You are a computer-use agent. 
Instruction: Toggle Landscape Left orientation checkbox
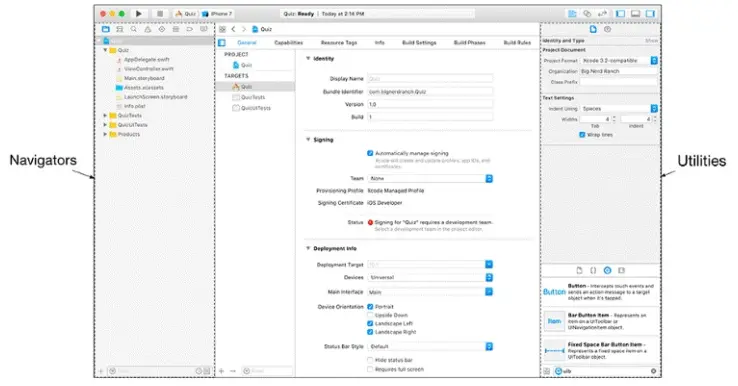coord(370,323)
